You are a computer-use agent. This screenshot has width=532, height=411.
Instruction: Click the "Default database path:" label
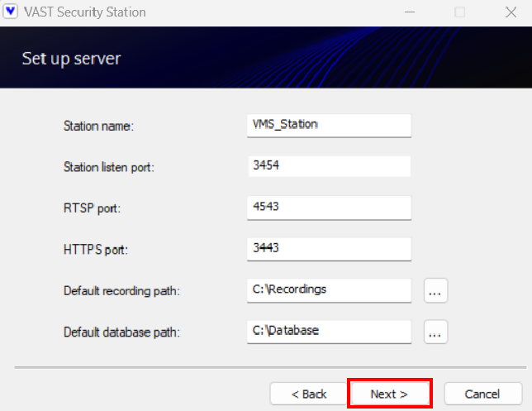click(121, 332)
